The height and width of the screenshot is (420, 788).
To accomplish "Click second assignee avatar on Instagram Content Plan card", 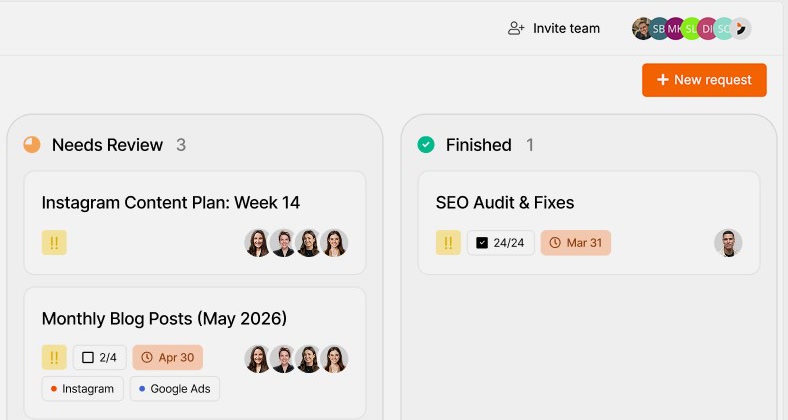I will pyautogui.click(x=283, y=243).
